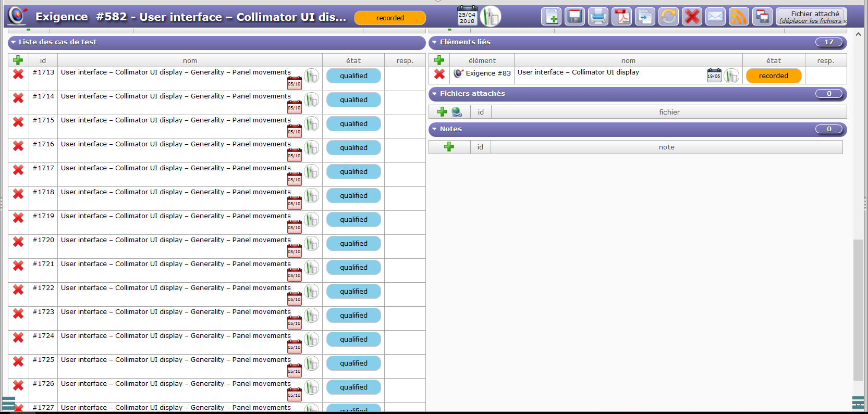
Task: Save the requirement with the floppy icon
Action: coord(574,17)
